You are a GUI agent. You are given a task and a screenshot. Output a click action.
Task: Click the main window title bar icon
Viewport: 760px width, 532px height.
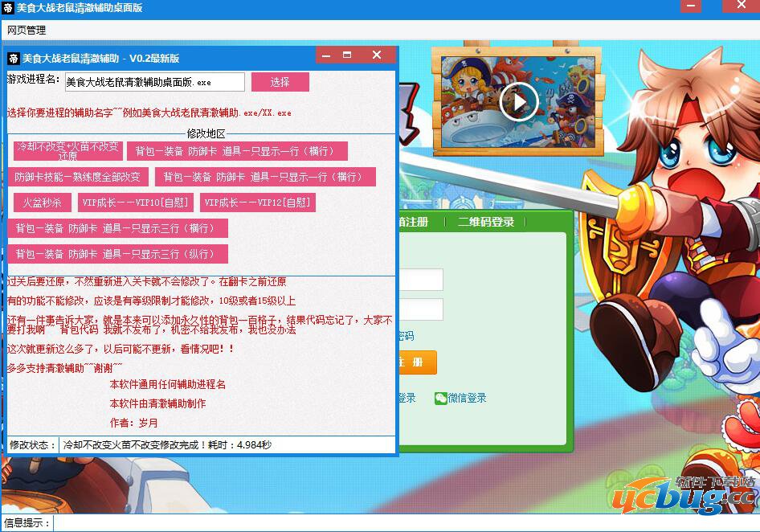pos(8,8)
